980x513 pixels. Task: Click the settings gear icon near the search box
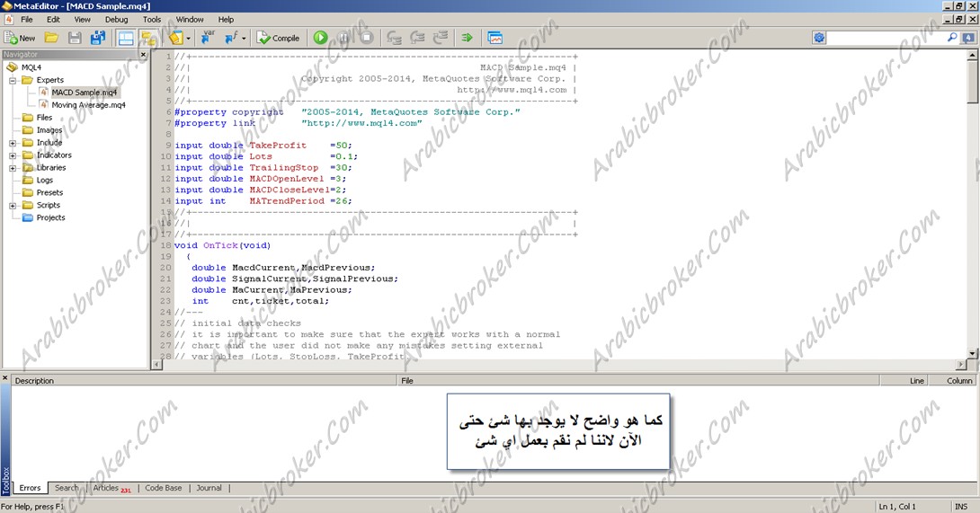click(819, 38)
